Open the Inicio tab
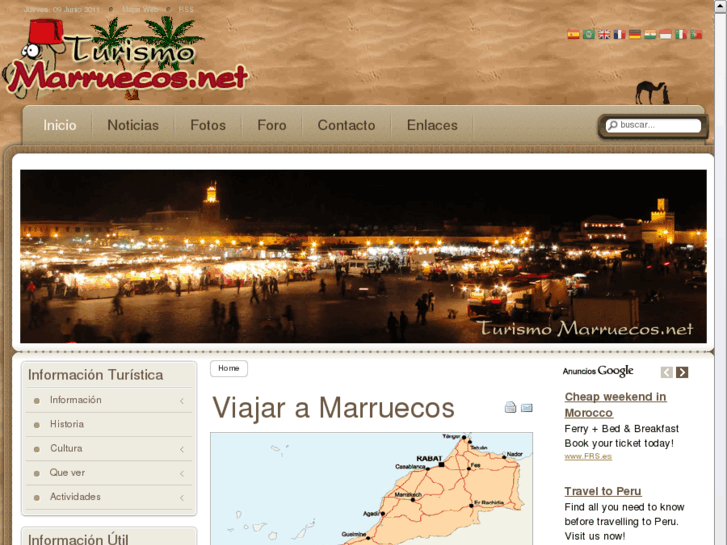The height and width of the screenshot is (545, 727). click(x=59, y=125)
